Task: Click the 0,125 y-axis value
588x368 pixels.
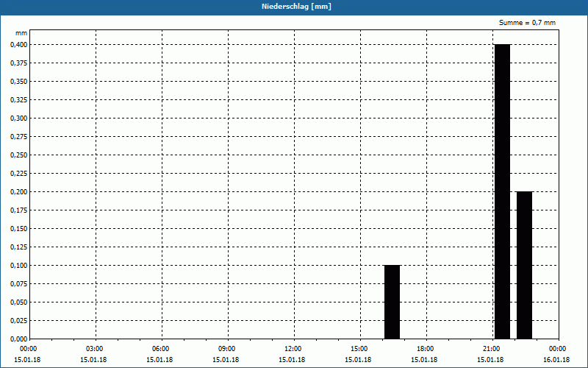Action: pyautogui.click(x=19, y=247)
